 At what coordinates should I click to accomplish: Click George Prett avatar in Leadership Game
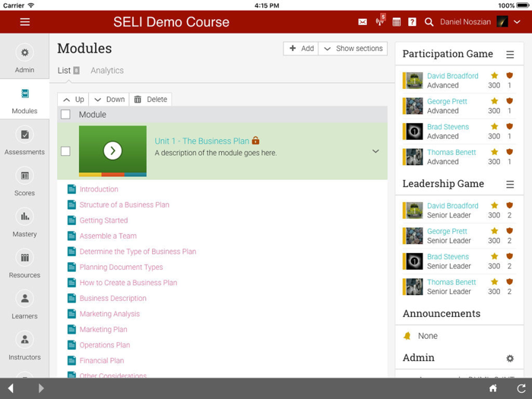(414, 236)
